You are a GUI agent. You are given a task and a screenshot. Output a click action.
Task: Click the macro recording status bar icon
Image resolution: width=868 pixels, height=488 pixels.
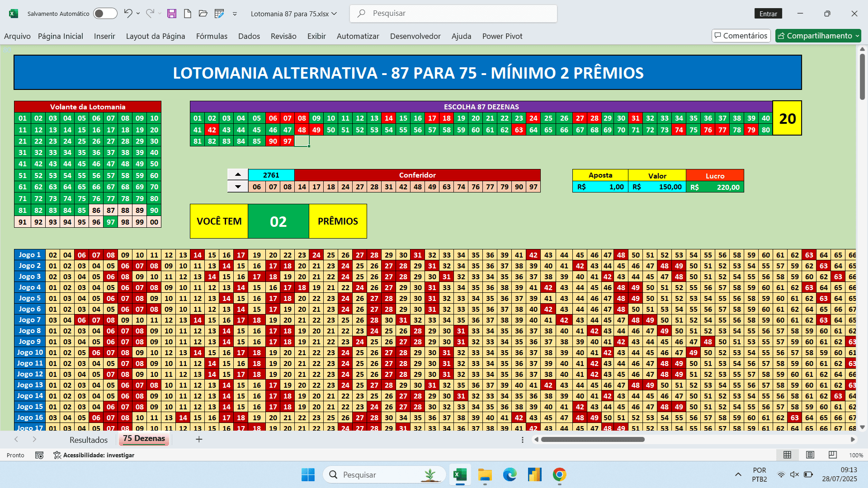point(39,455)
